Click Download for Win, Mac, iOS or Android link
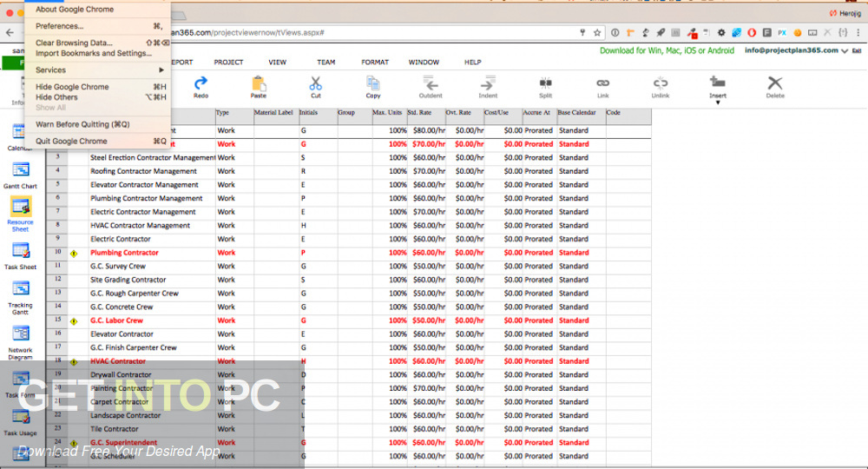This screenshot has width=868, height=469. [x=667, y=50]
